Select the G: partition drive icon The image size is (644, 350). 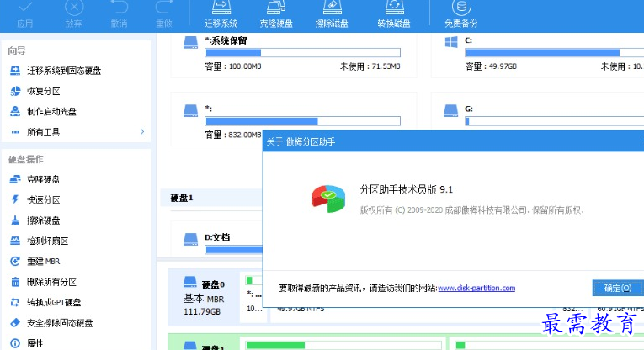click(x=451, y=111)
